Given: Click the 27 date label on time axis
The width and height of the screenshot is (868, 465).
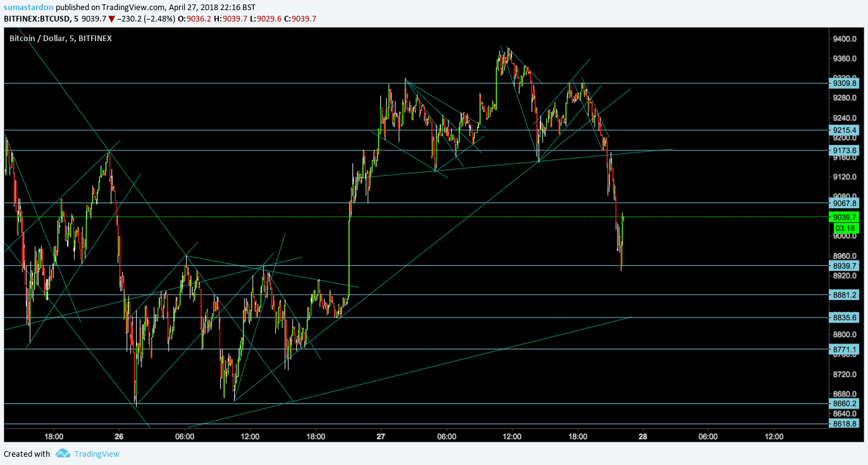Looking at the screenshot, I should [381, 437].
